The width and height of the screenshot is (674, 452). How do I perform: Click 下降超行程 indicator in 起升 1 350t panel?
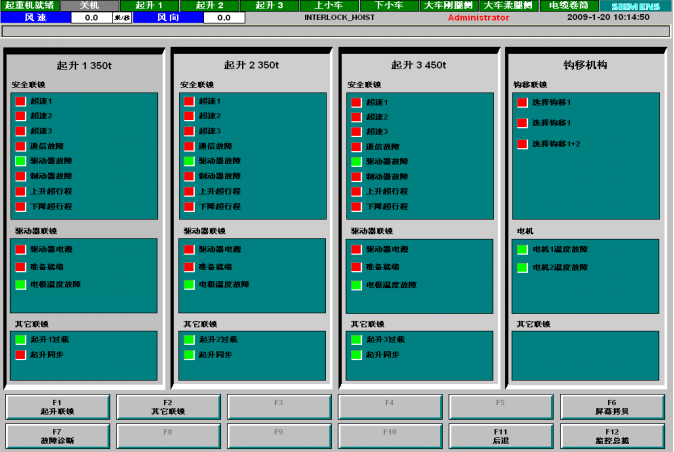[x=20, y=206]
